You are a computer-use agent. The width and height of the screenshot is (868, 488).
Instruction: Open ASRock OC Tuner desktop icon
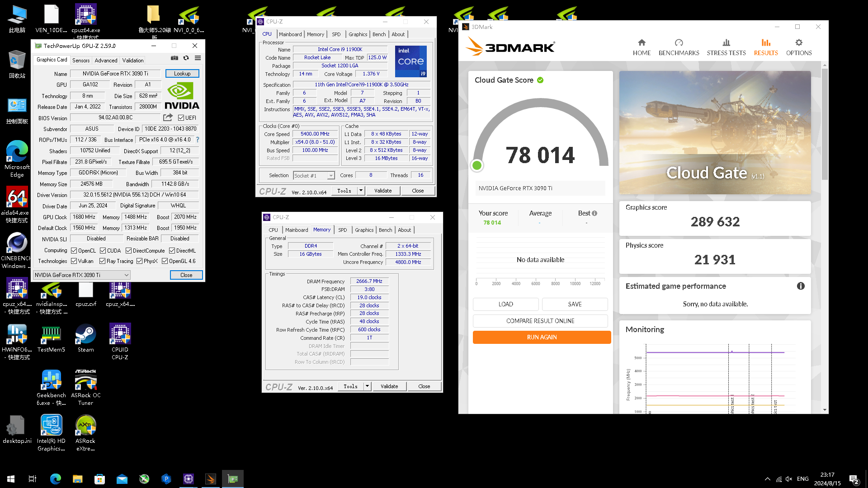[x=85, y=388]
